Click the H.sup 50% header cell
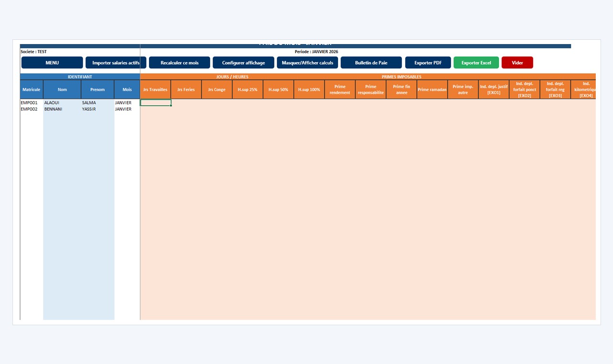Screen dimensions: 613x364 click(x=278, y=90)
